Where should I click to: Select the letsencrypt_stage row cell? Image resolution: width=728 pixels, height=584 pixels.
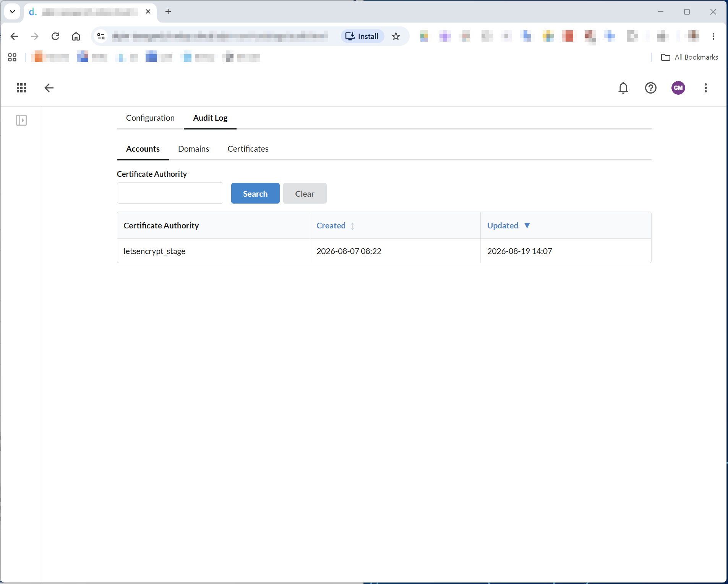point(213,251)
